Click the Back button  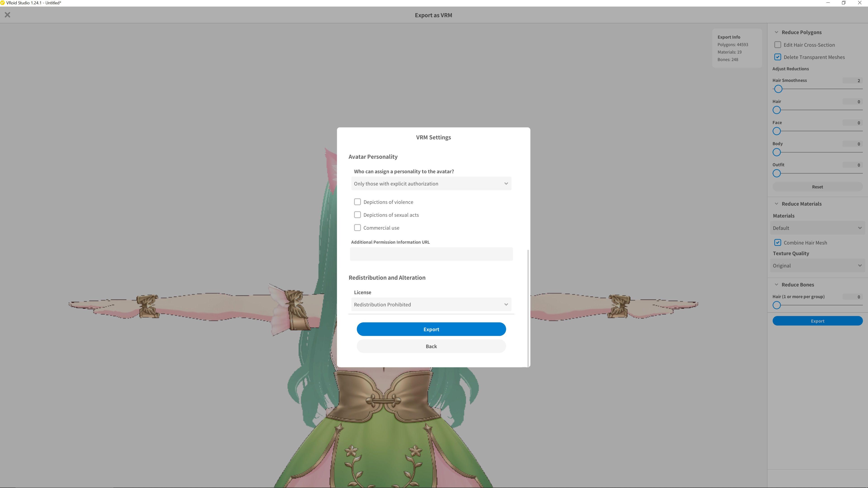pos(431,346)
